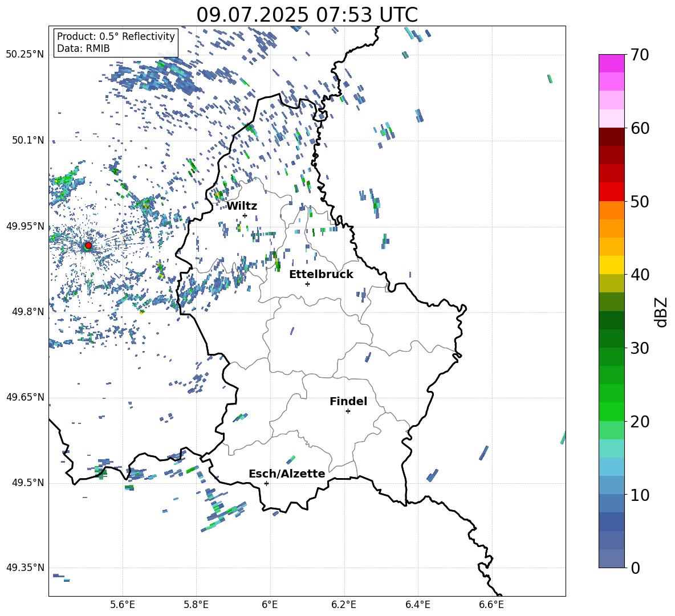Click the Findel city label
The width and height of the screenshot is (675, 616).
pos(348,401)
